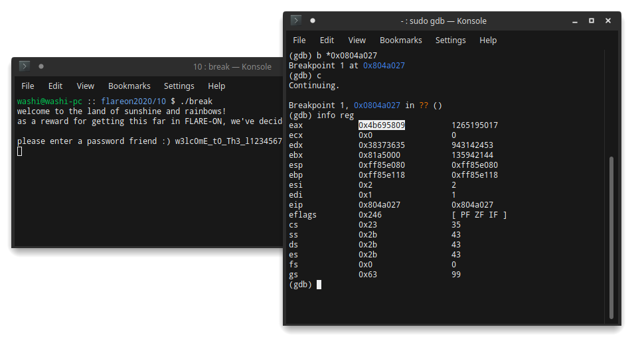
Task: Click the 'welcome to the land of sunshine' line
Action: coord(121,111)
